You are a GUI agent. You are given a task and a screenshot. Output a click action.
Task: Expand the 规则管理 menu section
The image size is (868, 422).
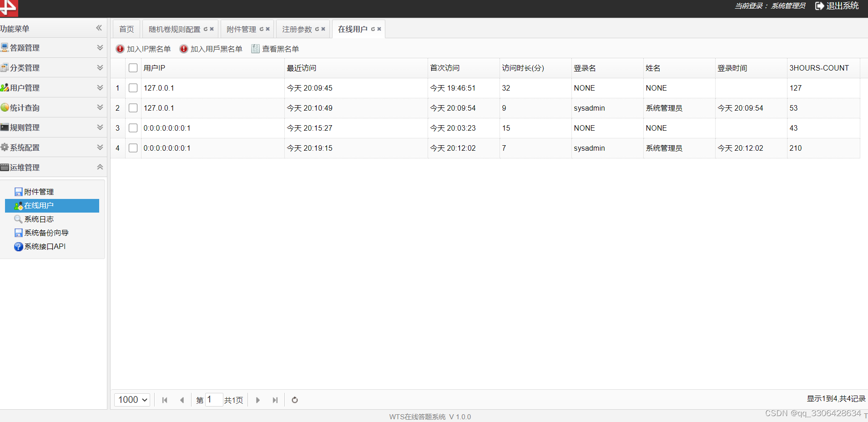pyautogui.click(x=100, y=127)
